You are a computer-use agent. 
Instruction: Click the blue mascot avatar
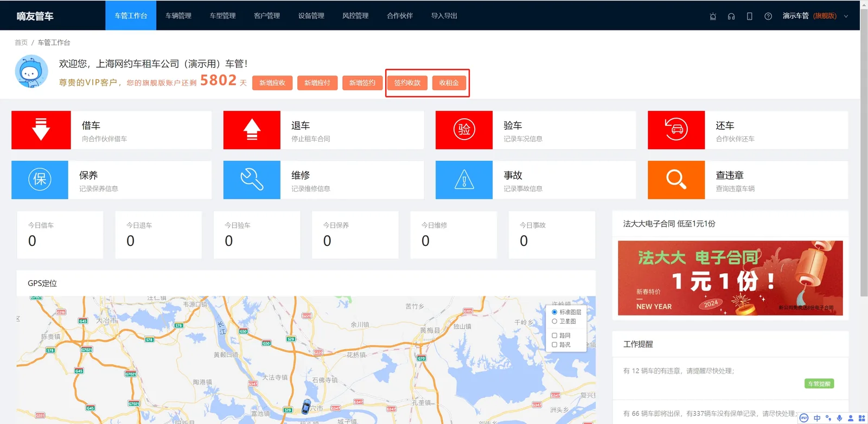click(31, 71)
